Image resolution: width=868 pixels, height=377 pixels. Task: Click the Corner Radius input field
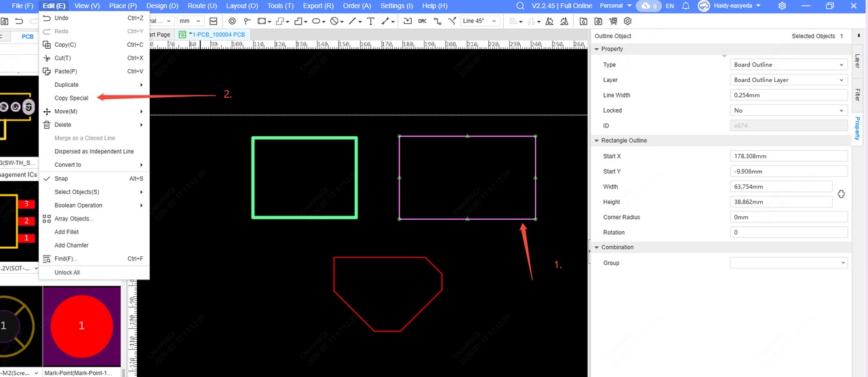click(789, 218)
